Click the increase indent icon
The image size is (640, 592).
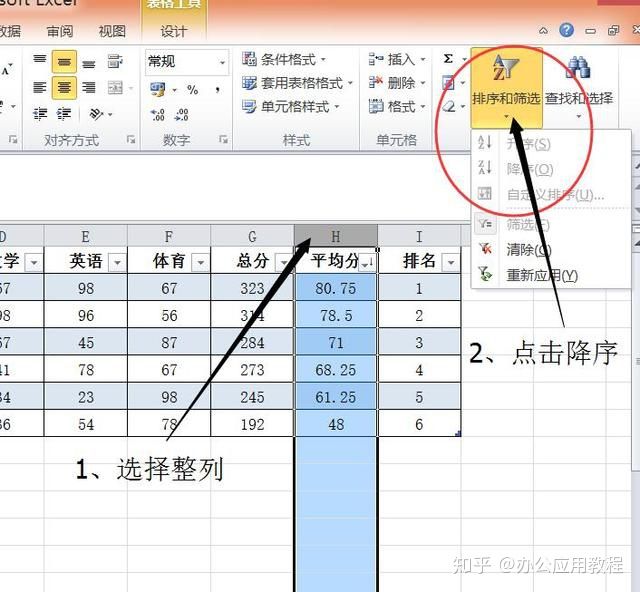tap(64, 114)
